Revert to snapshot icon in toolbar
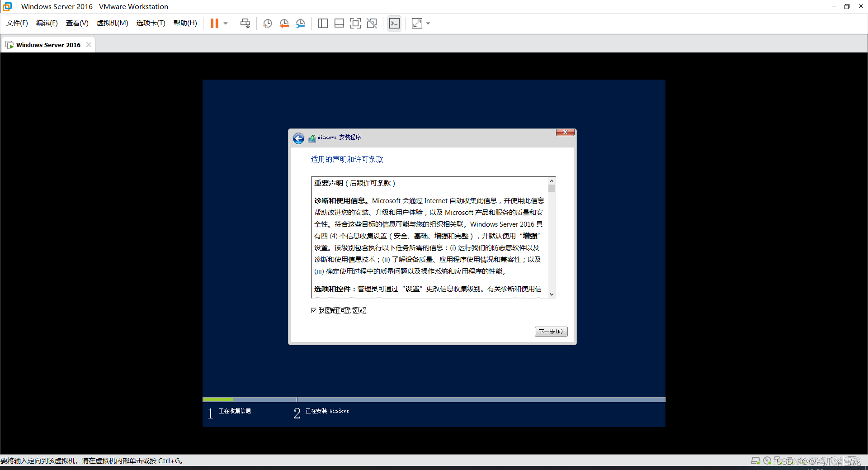This screenshot has height=470, width=868. click(x=284, y=23)
